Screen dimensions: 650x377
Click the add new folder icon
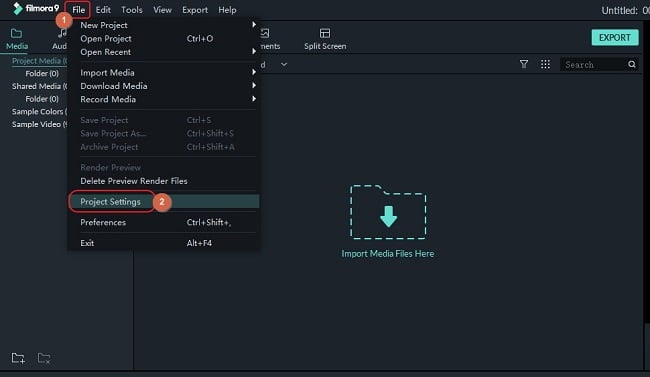(x=18, y=358)
